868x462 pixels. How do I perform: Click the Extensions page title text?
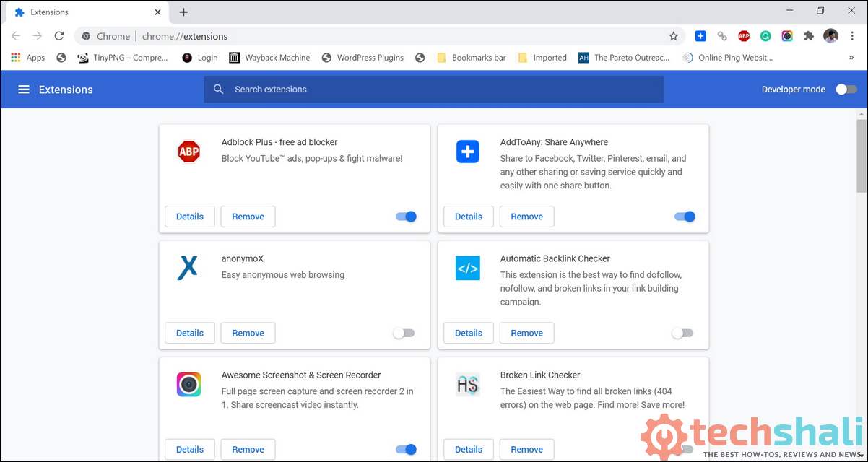[66, 90]
